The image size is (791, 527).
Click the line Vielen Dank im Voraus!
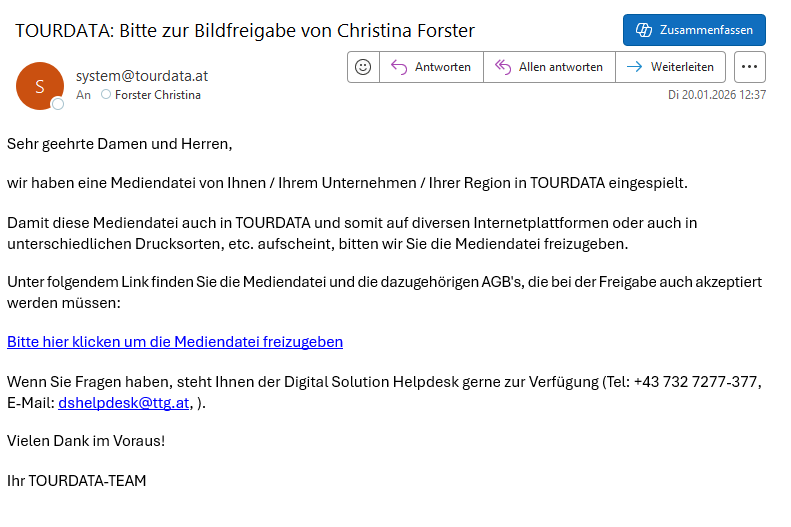pyautogui.click(x=86, y=441)
